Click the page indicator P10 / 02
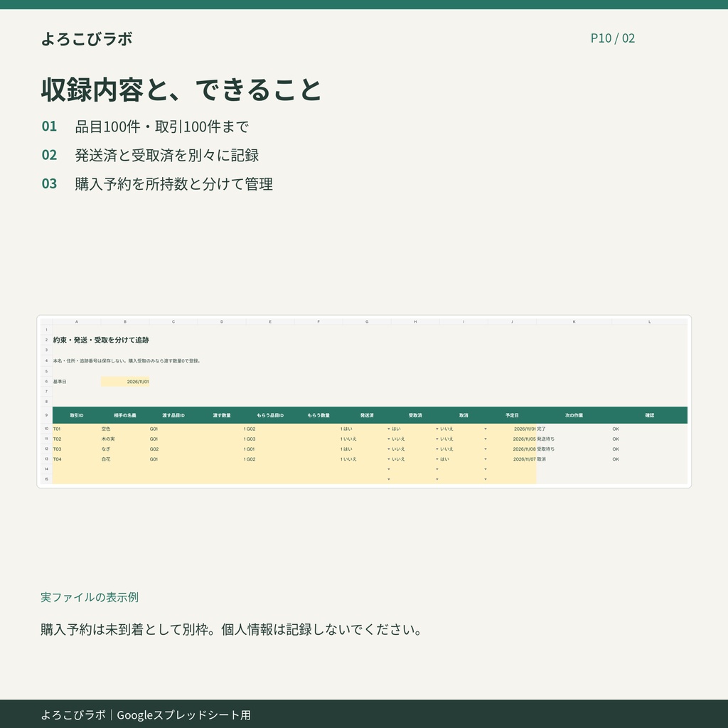Image resolution: width=728 pixels, height=728 pixels. (612, 38)
